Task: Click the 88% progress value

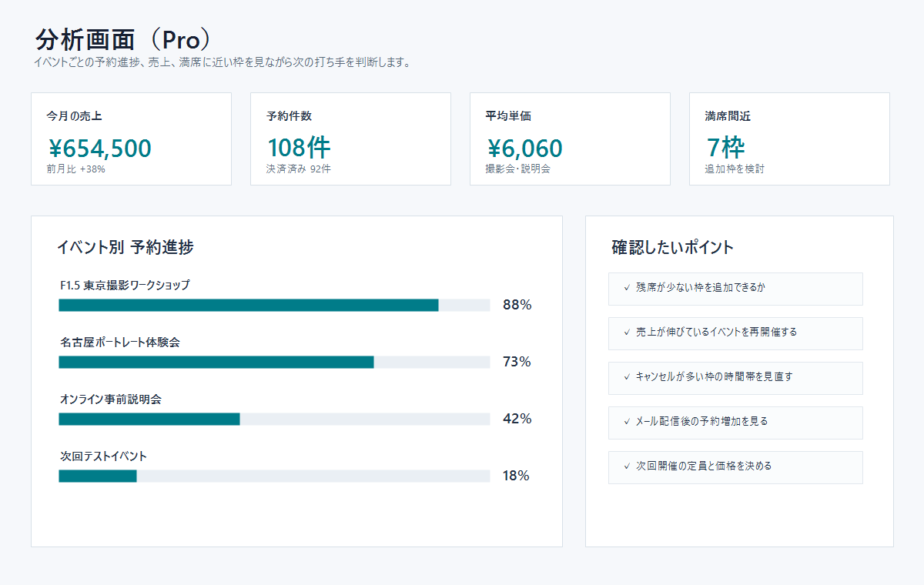Action: (x=517, y=305)
